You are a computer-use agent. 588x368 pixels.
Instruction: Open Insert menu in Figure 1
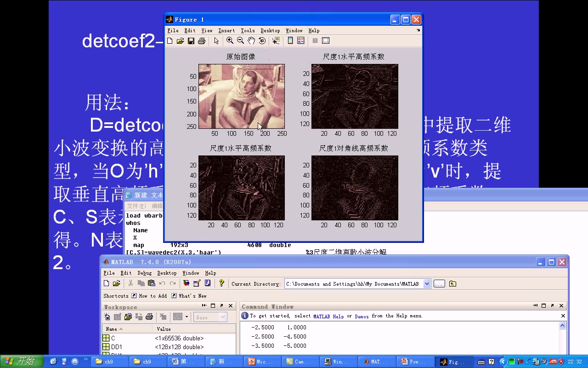click(x=226, y=31)
